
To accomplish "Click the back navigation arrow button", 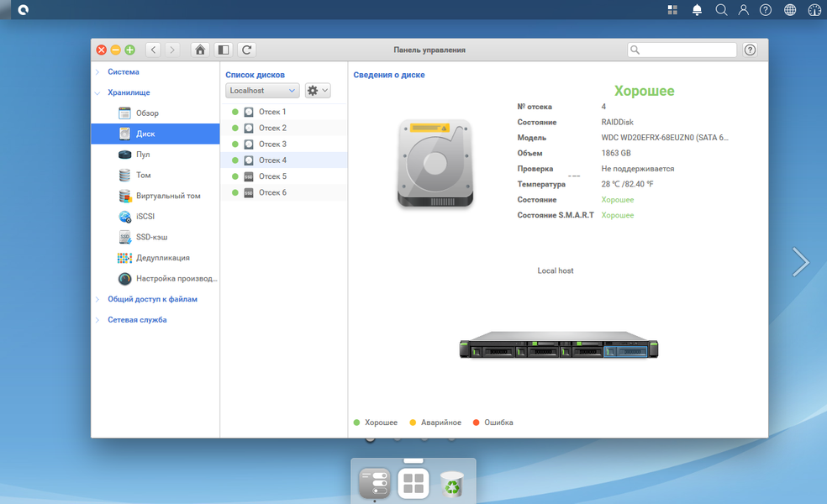I will 154,50.
